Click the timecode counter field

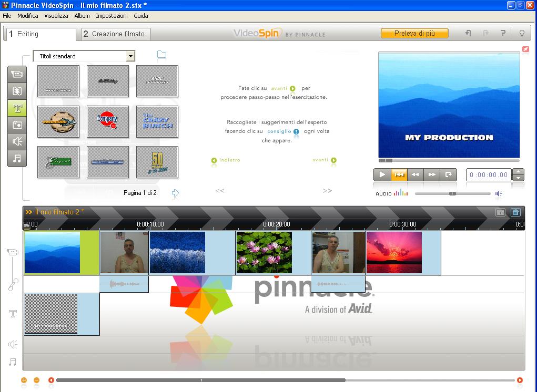(489, 175)
